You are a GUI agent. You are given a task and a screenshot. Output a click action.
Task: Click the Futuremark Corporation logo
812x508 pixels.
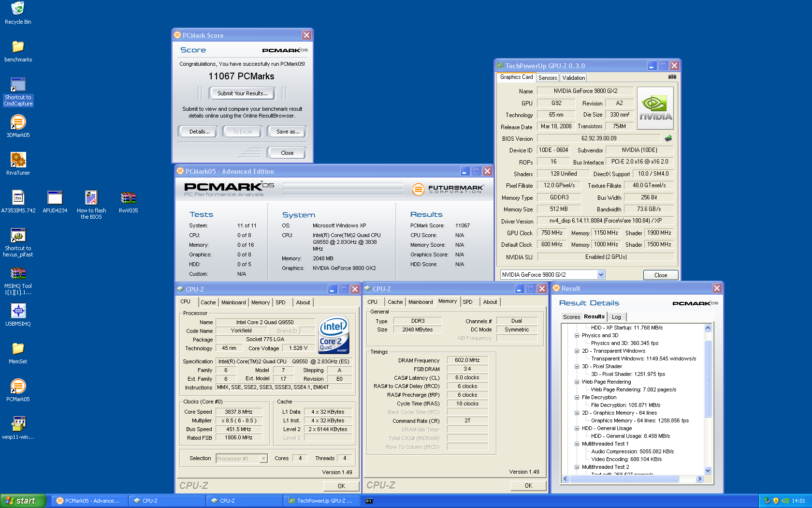point(448,189)
